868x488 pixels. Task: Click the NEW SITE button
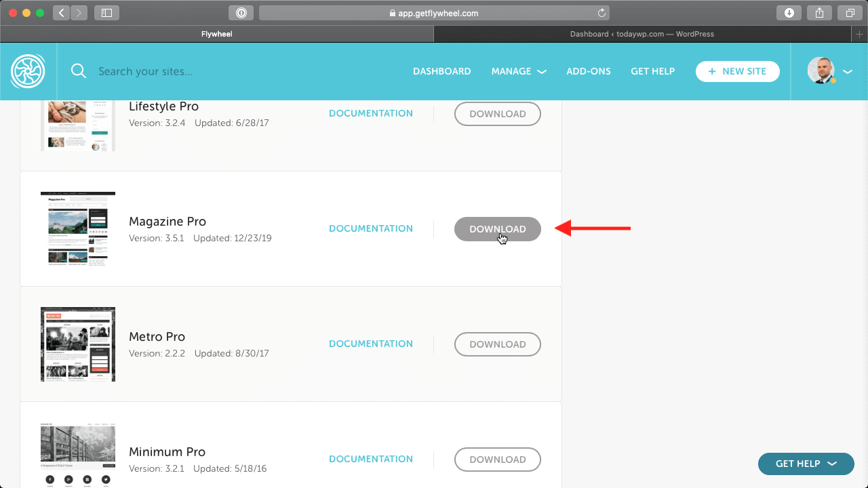point(738,71)
